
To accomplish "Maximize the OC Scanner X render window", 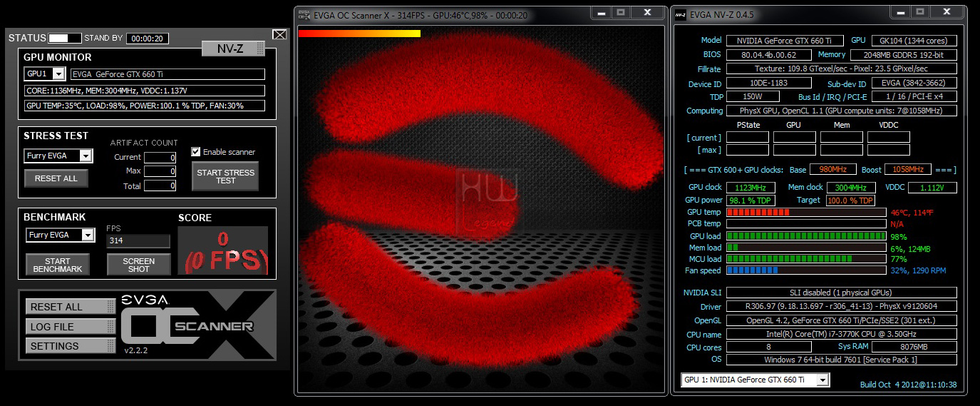I will tap(621, 12).
